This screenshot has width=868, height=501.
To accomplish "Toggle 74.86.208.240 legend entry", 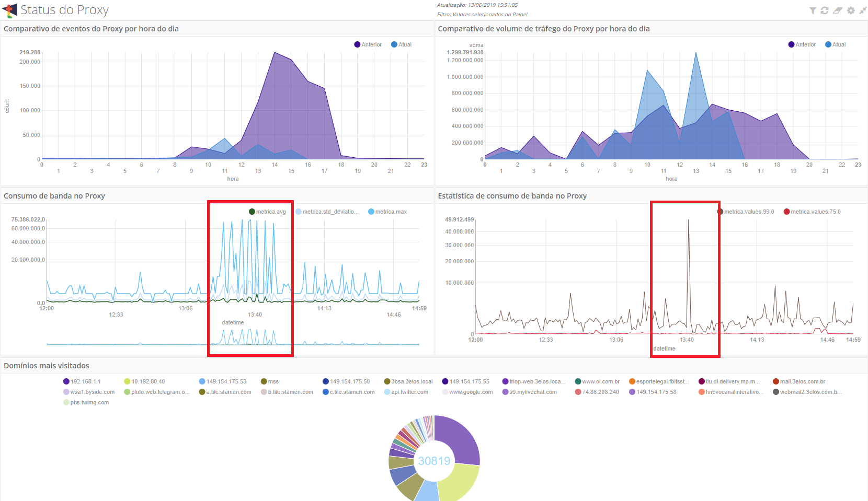I will (x=597, y=392).
